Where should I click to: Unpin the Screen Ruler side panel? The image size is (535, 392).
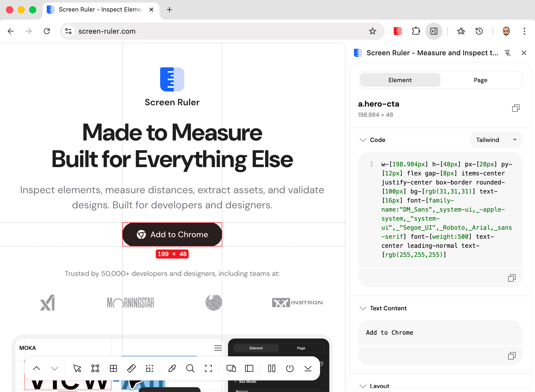click(x=508, y=53)
